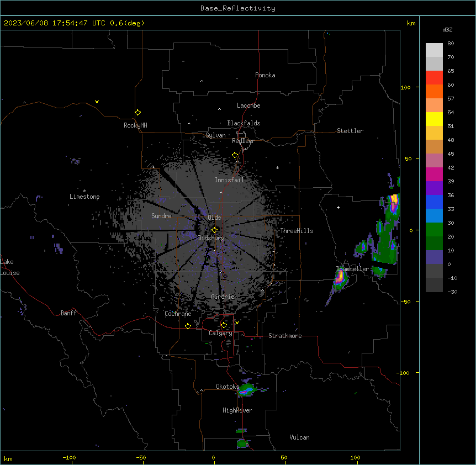Select the 50 tick label on horizontal axis
The width and height of the screenshot is (476, 465).
(x=284, y=457)
